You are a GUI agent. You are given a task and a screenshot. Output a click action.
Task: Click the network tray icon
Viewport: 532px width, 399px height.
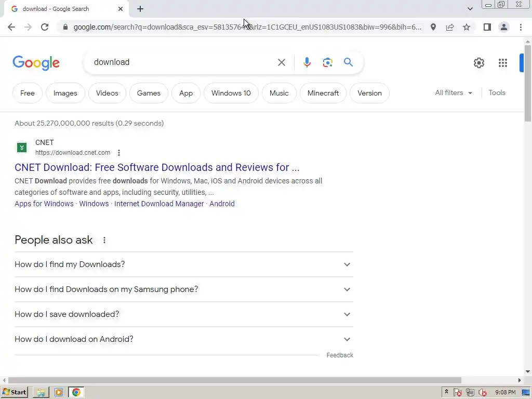pyautogui.click(x=470, y=393)
